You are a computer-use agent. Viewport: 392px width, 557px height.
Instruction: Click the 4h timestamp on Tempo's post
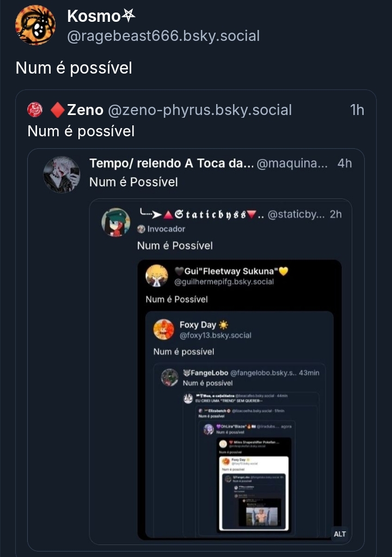(x=345, y=163)
